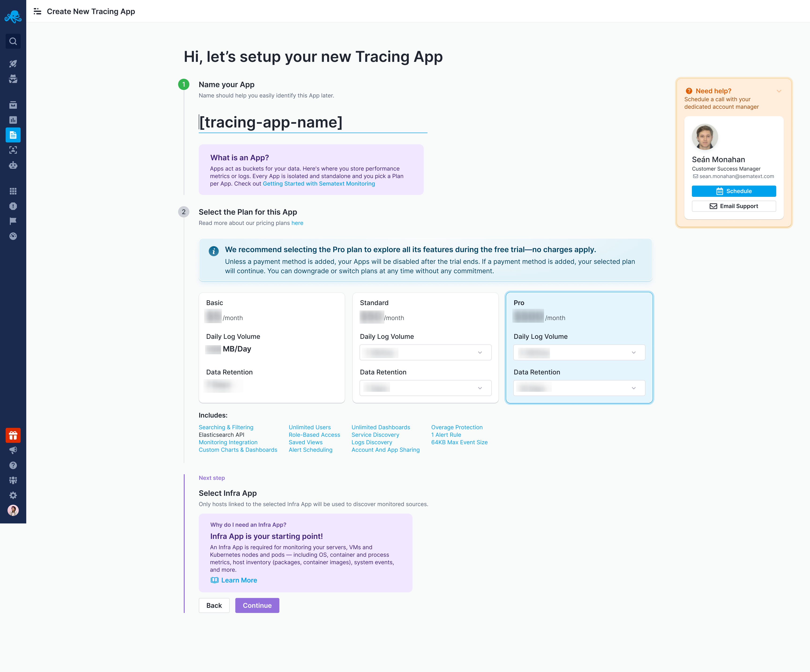Viewport: 810px width, 672px height.
Task: Click the red gift icon
Action: click(13, 435)
